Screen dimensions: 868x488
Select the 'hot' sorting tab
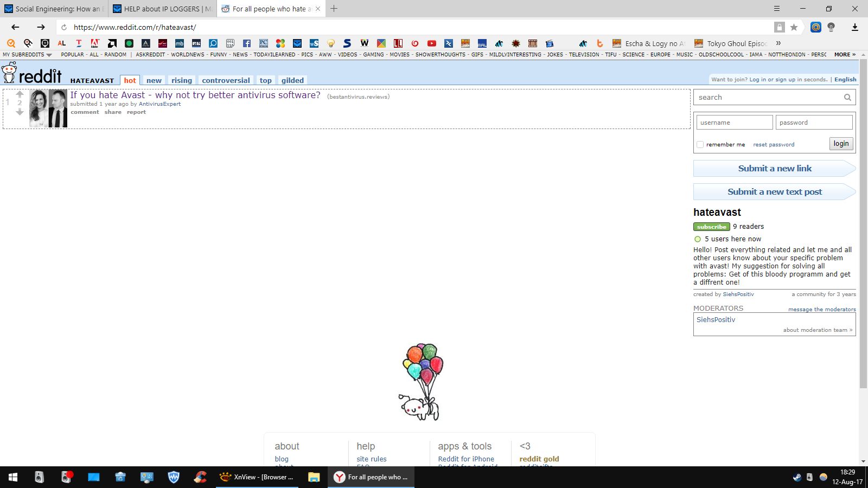click(x=130, y=80)
